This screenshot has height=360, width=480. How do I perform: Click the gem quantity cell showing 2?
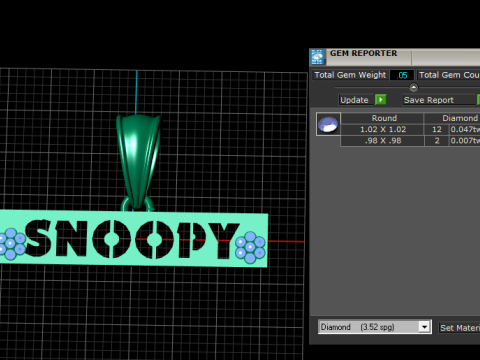437,141
